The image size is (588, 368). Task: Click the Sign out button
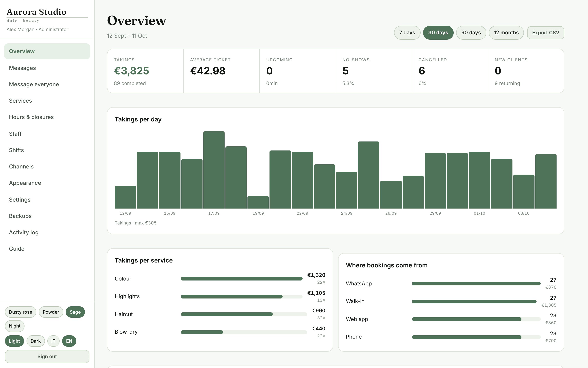pyautogui.click(x=47, y=356)
